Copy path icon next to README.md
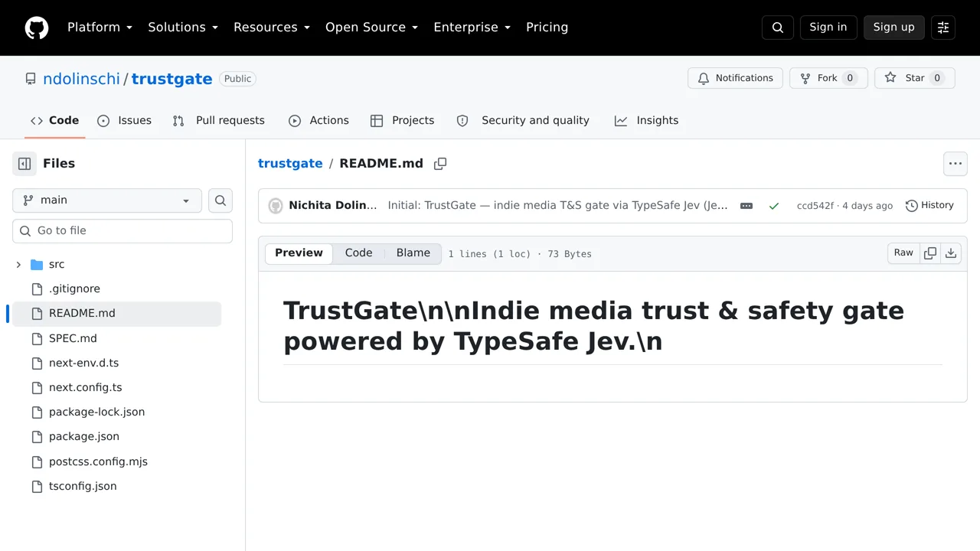Screen dimensions: 980x551 tap(440, 164)
